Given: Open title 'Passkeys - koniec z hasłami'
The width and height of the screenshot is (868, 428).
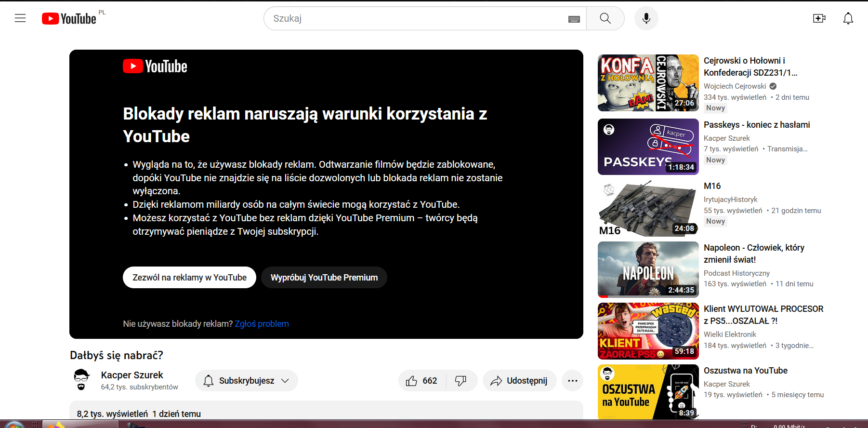Looking at the screenshot, I should (x=757, y=125).
